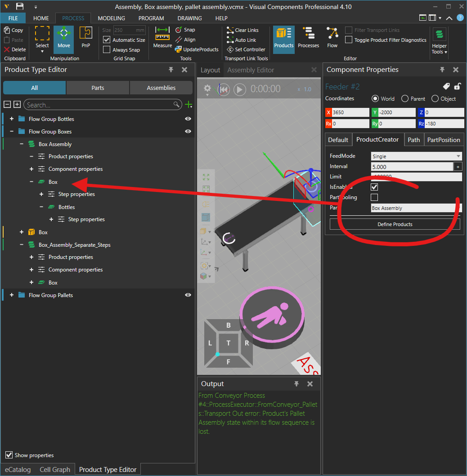Uncheck the Automatic Size checkbox
467x476 pixels.
pyautogui.click(x=107, y=40)
